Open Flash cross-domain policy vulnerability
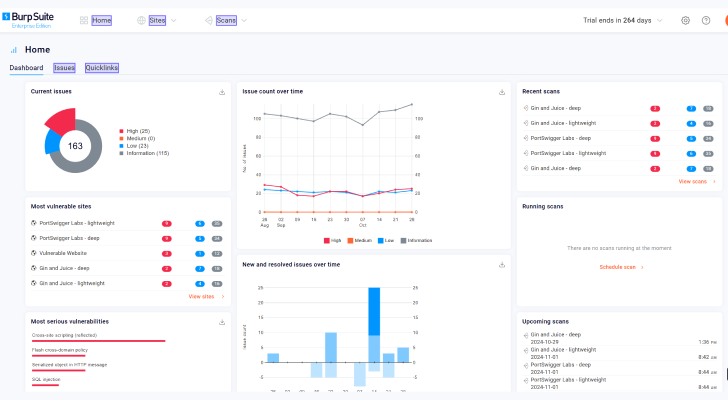The height and width of the screenshot is (400, 728). (x=60, y=350)
